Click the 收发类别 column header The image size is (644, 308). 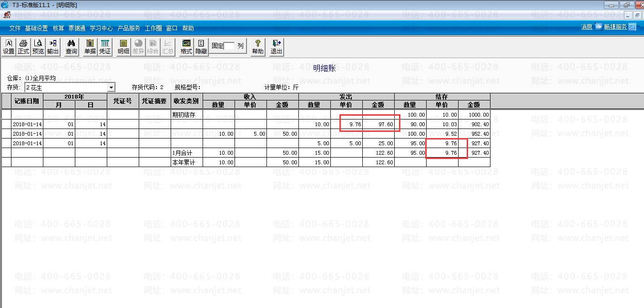(186, 101)
